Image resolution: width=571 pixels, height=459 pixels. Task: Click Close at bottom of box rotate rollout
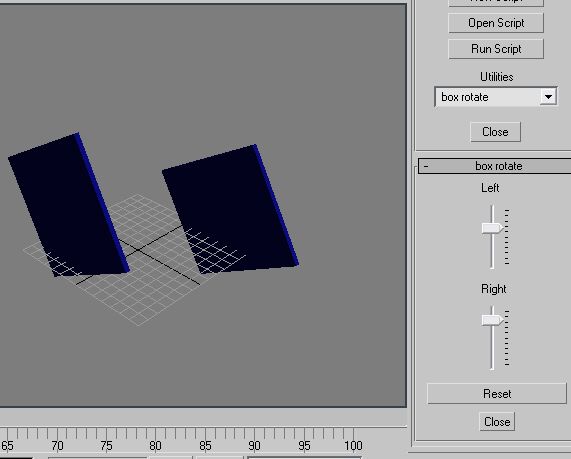click(497, 422)
